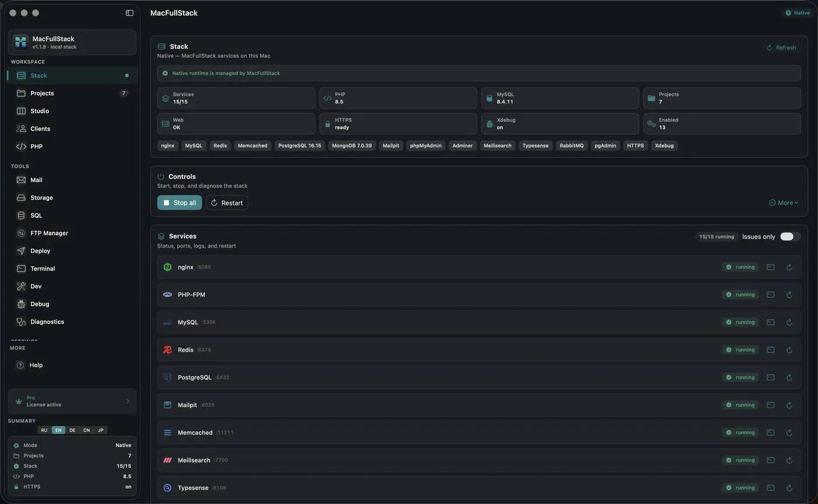Open Help in the sidebar
This screenshot has height=504, width=818.
(72, 365)
